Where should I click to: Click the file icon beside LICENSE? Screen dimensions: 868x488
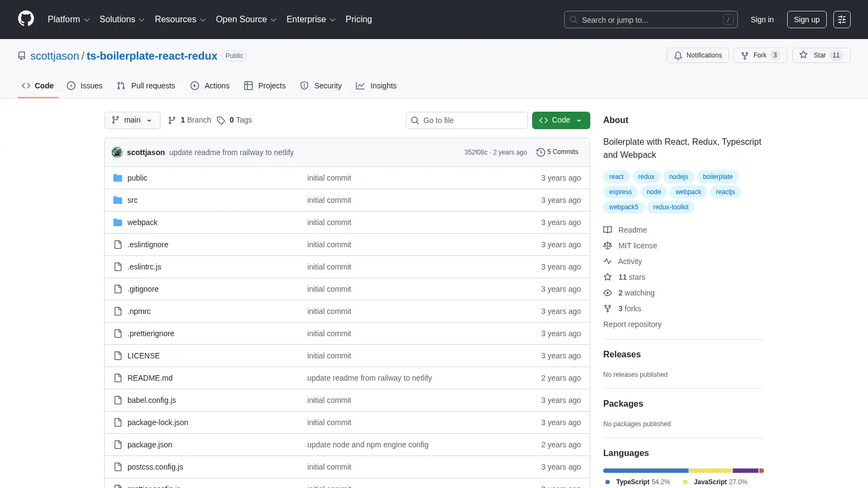(118, 356)
